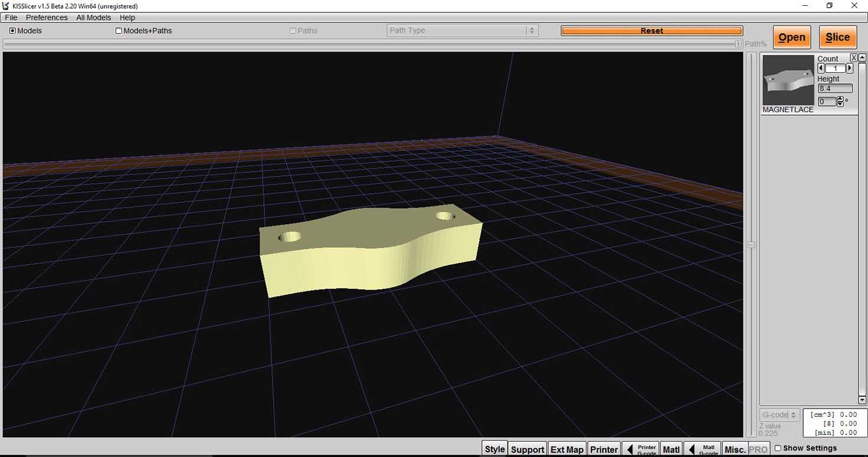
Task: Switch to the Support tab
Action: coord(528,449)
